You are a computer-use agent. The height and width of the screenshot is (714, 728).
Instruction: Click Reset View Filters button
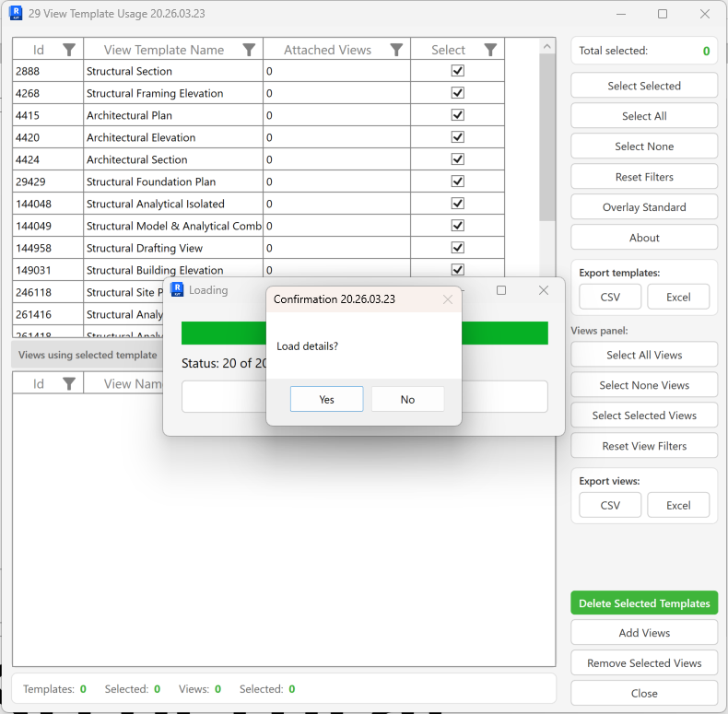click(x=644, y=446)
